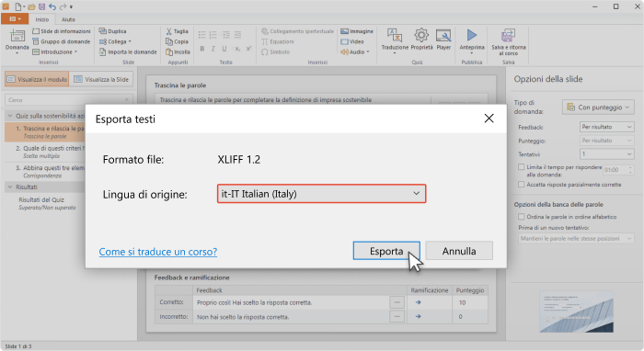Click the Traduzione ribbon button

(x=395, y=40)
